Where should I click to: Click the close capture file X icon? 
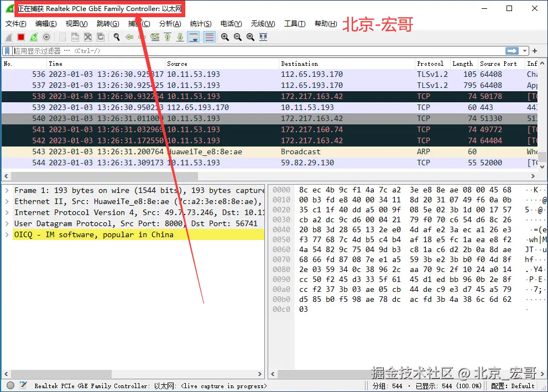coord(88,37)
